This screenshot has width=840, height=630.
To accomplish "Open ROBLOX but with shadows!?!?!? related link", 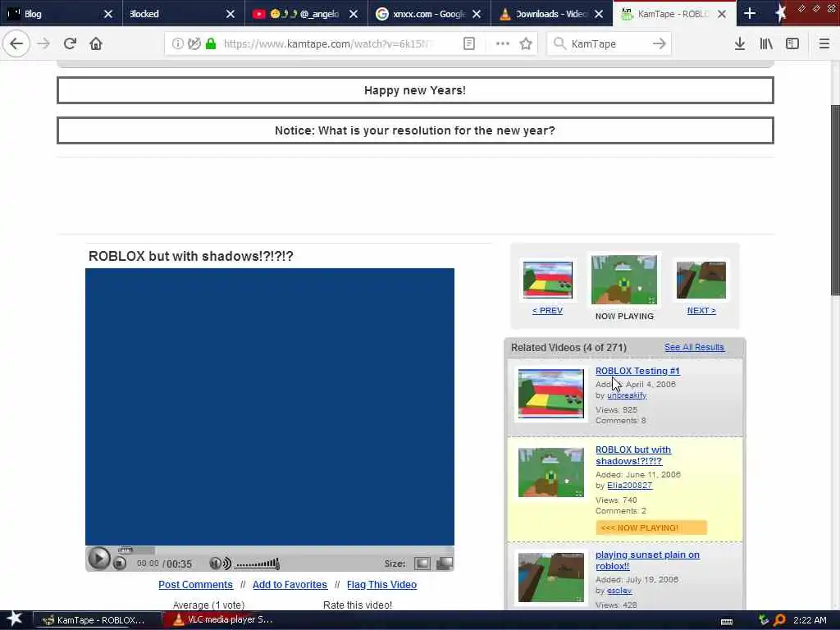I will click(x=632, y=455).
